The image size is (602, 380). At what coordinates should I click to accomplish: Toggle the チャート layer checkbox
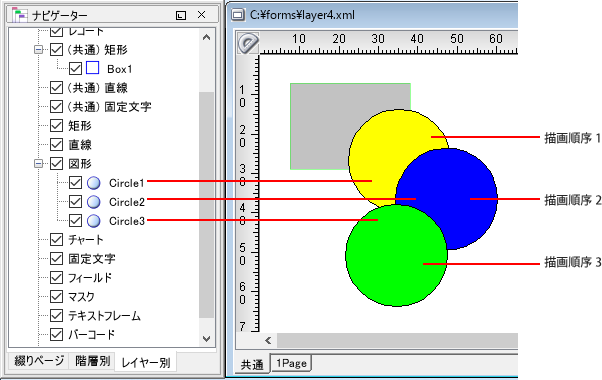click(x=56, y=240)
